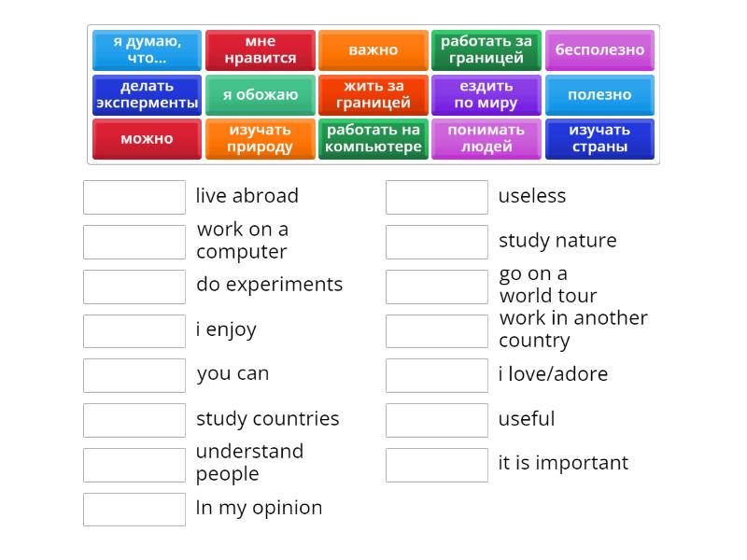
Task: Pick the light blue 'полезно' tile
Action: click(599, 95)
